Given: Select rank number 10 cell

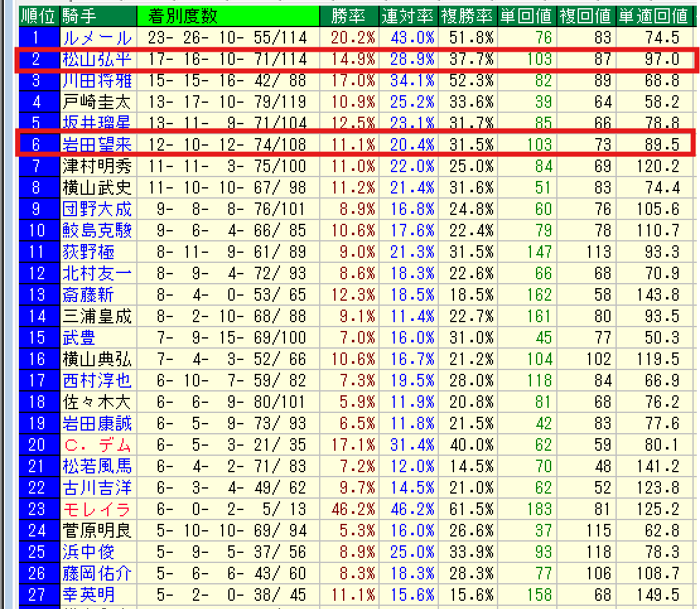Looking at the screenshot, I should pyautogui.click(x=38, y=231).
